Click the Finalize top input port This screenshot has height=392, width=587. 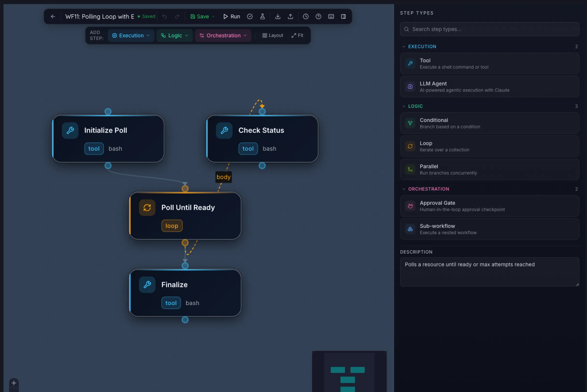click(185, 266)
